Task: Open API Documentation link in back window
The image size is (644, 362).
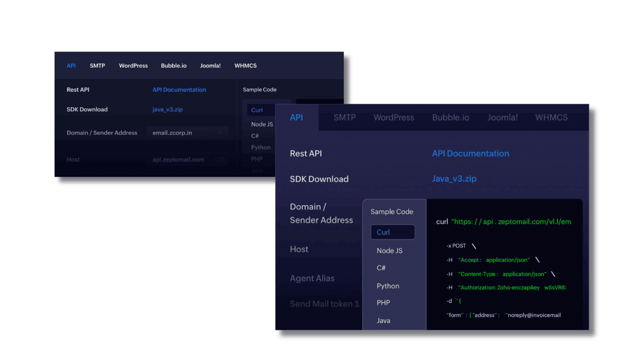Action: click(179, 90)
